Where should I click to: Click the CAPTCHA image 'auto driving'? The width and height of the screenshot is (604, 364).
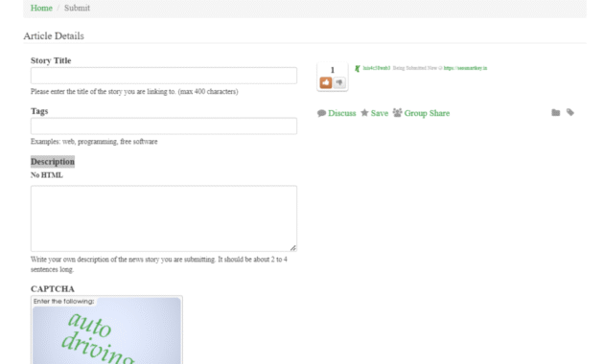[x=106, y=330]
